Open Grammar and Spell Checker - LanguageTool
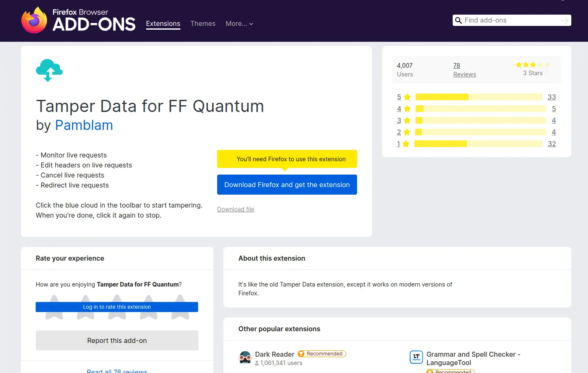The height and width of the screenshot is (373, 588). [473, 358]
